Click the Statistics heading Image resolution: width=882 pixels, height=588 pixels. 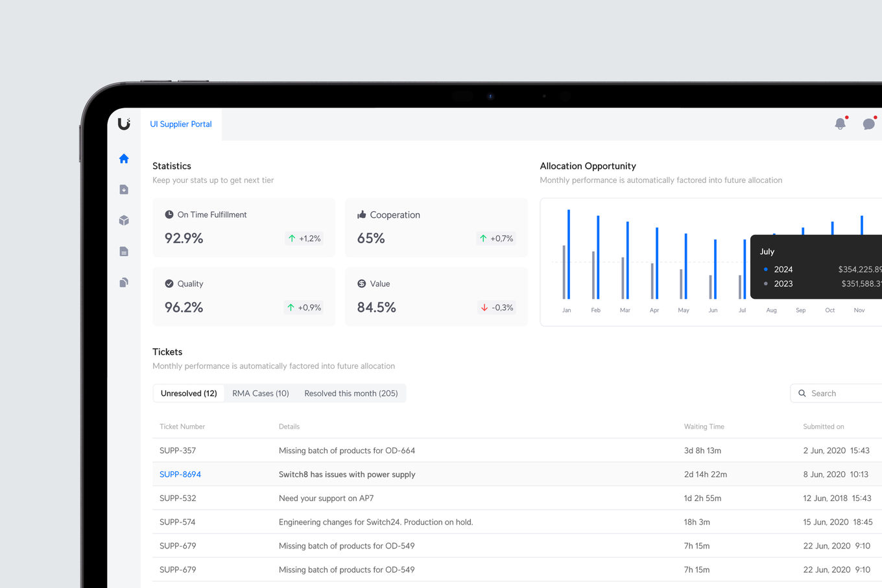click(x=172, y=166)
